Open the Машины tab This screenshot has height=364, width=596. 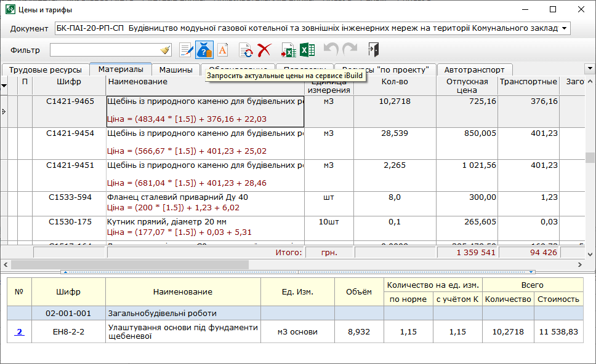pyautogui.click(x=176, y=70)
